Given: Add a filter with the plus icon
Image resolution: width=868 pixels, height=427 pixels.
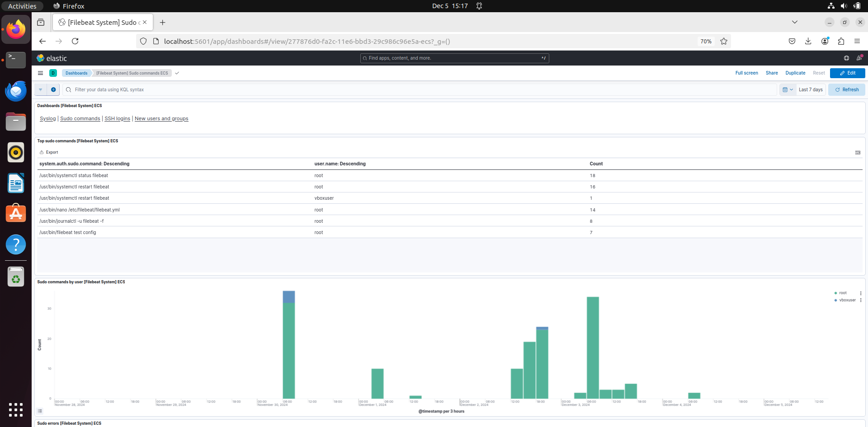Looking at the screenshot, I should [x=53, y=89].
